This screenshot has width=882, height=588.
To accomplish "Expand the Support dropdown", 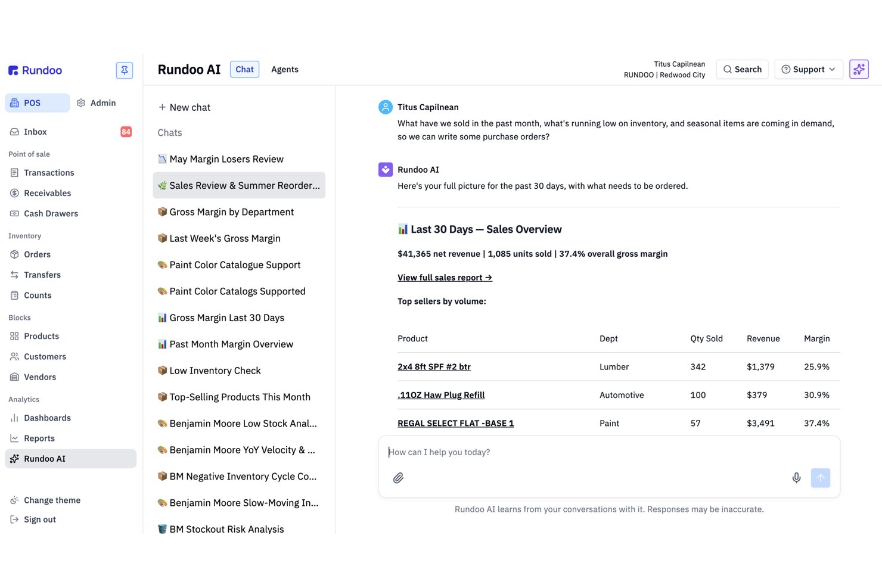I will coord(809,69).
